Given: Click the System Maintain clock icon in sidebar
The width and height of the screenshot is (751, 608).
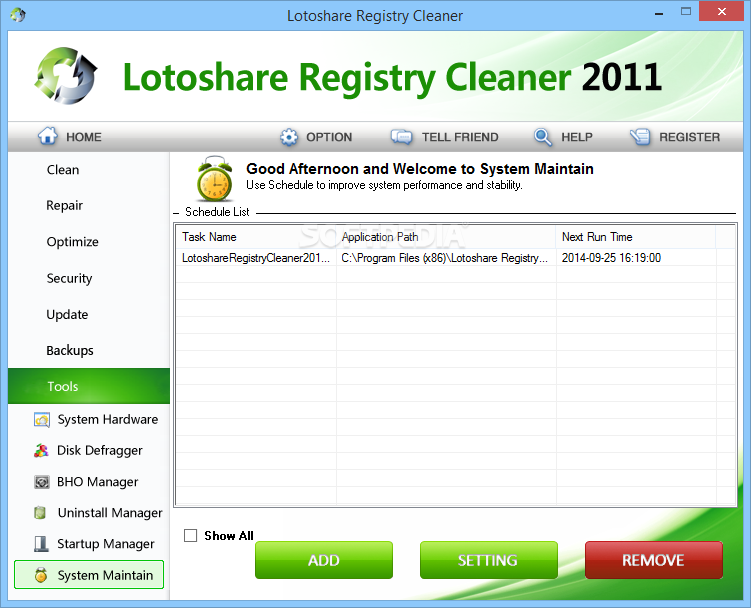Looking at the screenshot, I should 41,575.
